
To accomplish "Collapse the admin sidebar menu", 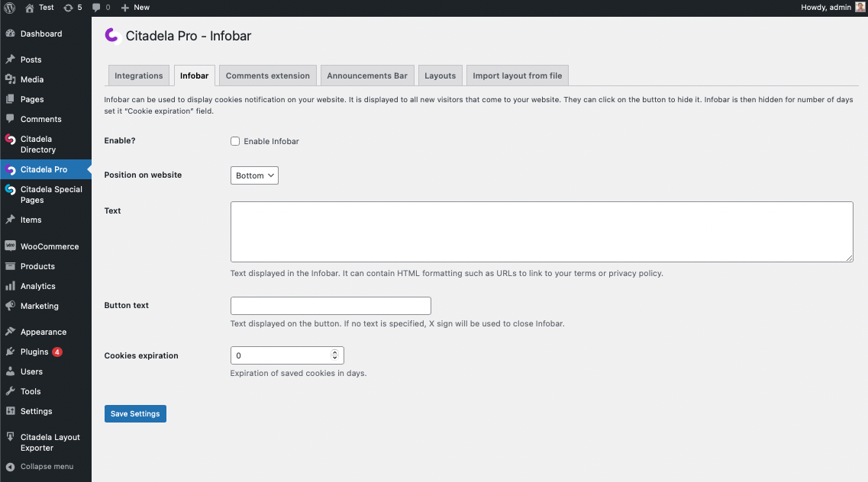I will click(46, 467).
